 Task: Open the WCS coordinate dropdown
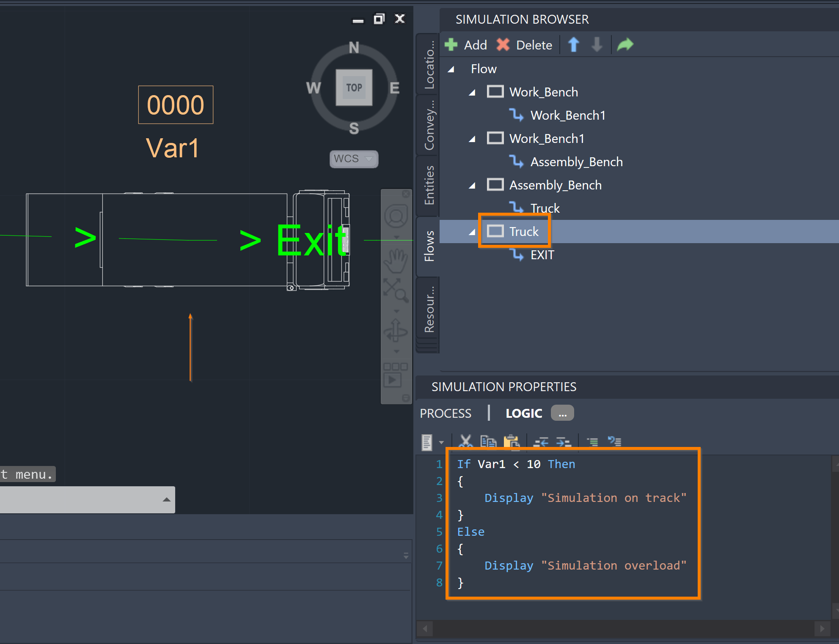pos(354,159)
